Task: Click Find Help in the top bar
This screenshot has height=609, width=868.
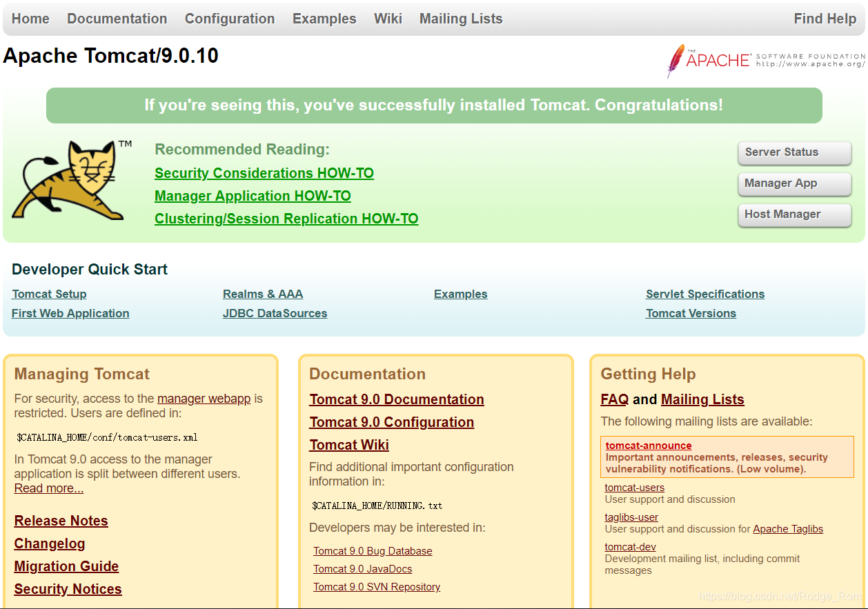Action: [825, 19]
